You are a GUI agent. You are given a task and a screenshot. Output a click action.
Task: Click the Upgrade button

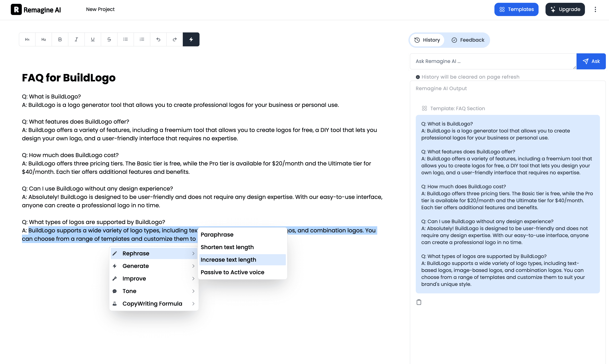(x=565, y=10)
